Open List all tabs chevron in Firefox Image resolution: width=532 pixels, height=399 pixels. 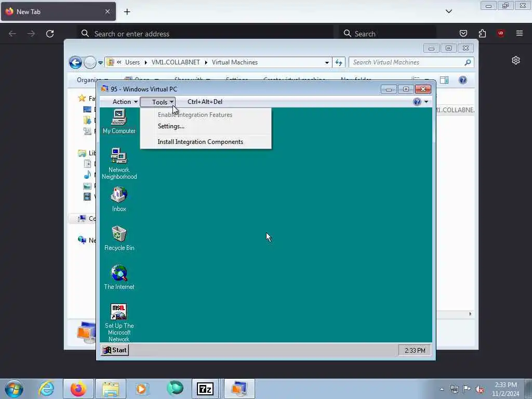(x=449, y=11)
